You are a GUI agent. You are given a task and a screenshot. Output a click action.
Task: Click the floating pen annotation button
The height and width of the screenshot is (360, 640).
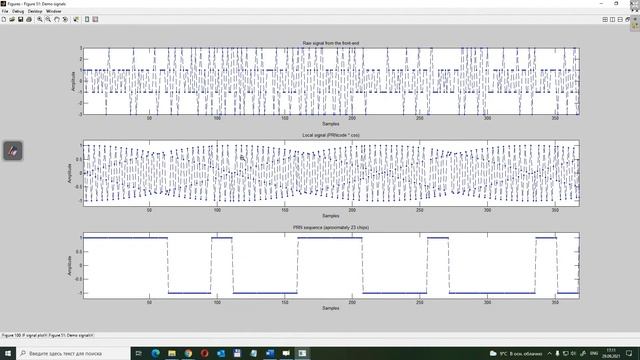13,151
